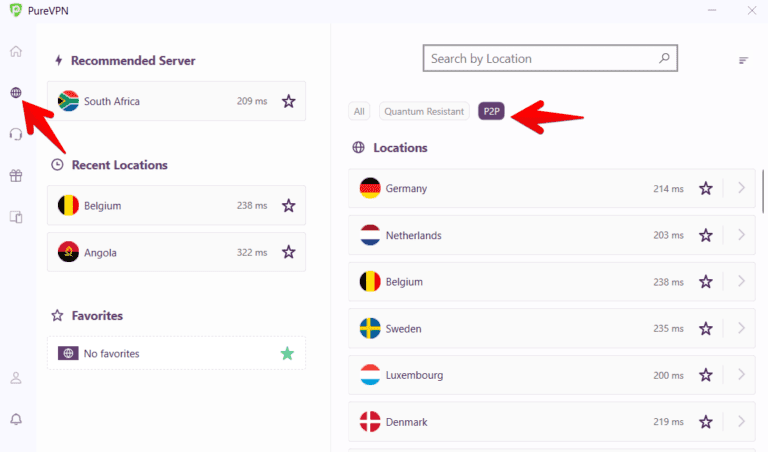768x452 pixels.
Task: Open the notifications bell icon
Action: [16, 419]
